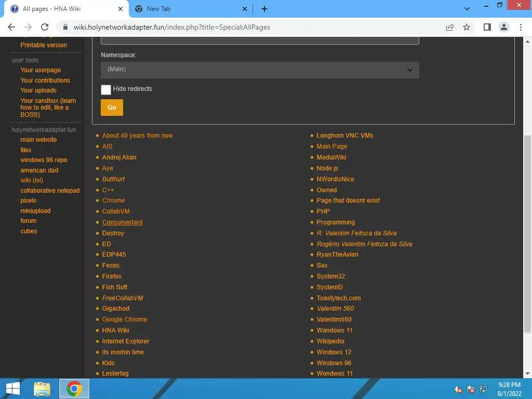This screenshot has height=399, width=532.
Task: Open Your uploads in the sidebar
Action: pos(38,90)
